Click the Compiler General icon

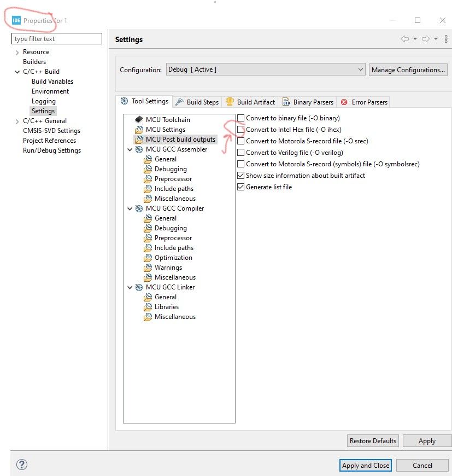pyautogui.click(x=148, y=218)
